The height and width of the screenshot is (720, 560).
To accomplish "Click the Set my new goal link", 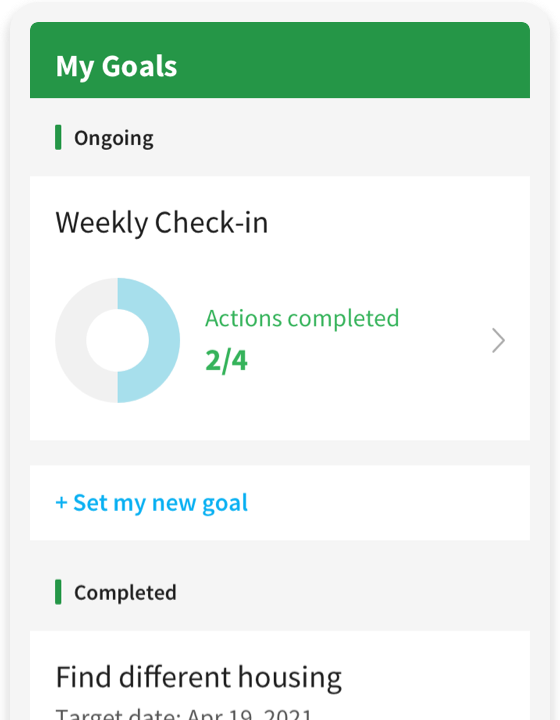I will point(151,503).
